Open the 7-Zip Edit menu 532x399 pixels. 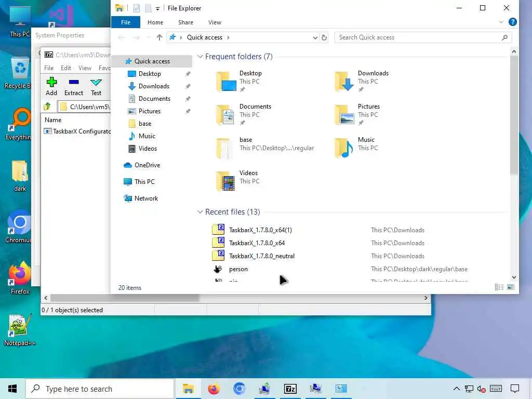click(66, 68)
